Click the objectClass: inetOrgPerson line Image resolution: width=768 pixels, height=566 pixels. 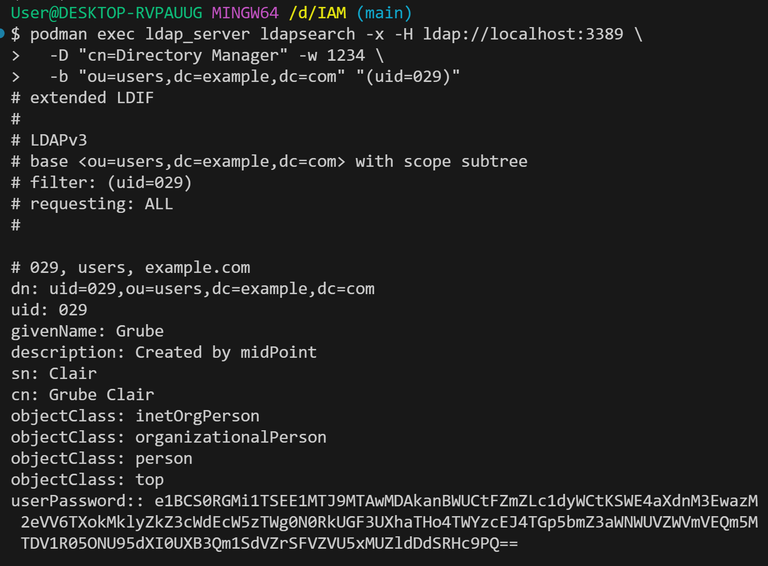tap(135, 416)
